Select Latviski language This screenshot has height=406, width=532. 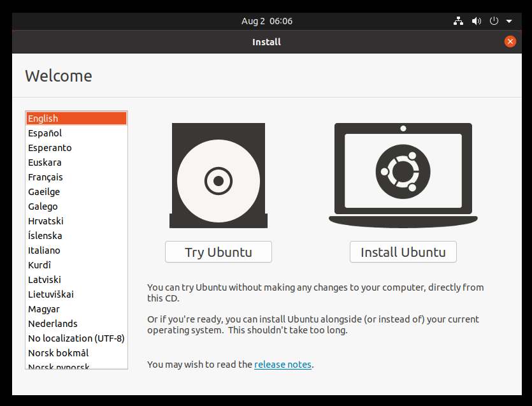click(x=76, y=280)
